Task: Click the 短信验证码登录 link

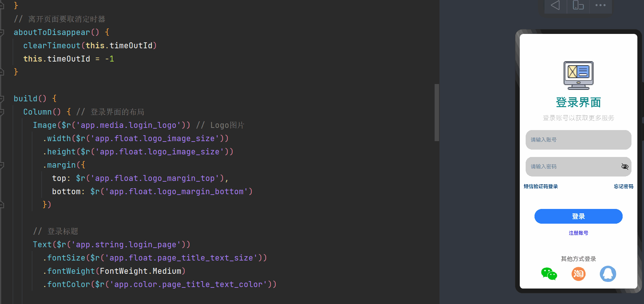Action: (x=541, y=186)
